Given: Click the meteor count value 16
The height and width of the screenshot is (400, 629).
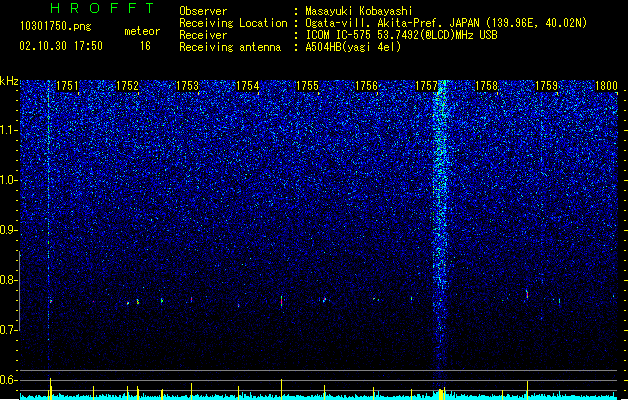Looking at the screenshot, I should [145, 46].
